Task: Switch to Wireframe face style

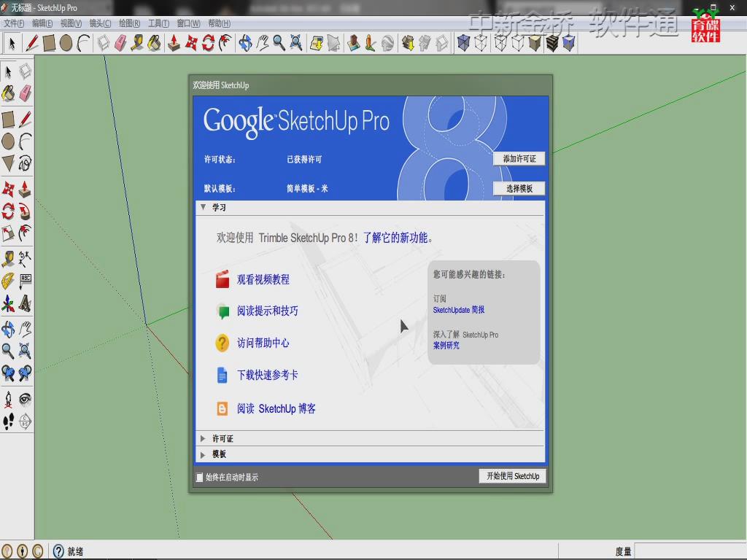Action: point(500,43)
